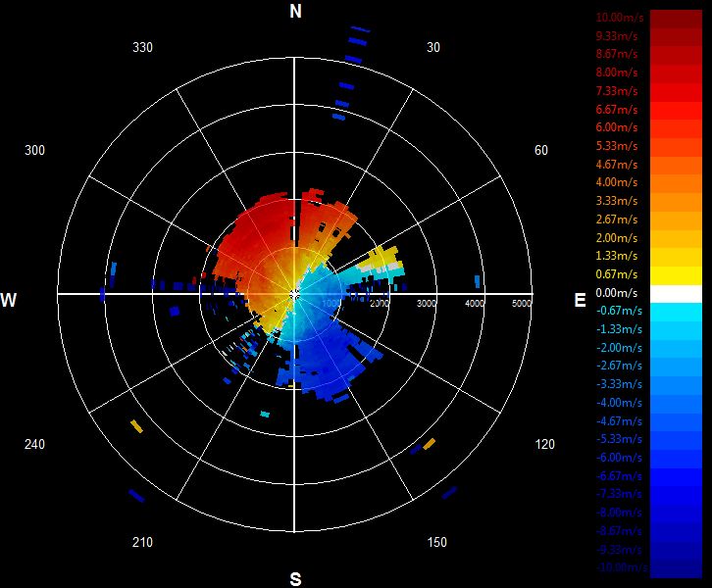The image size is (712, 588).
Task: Click the -1.33m/s legend label
Action: click(619, 329)
